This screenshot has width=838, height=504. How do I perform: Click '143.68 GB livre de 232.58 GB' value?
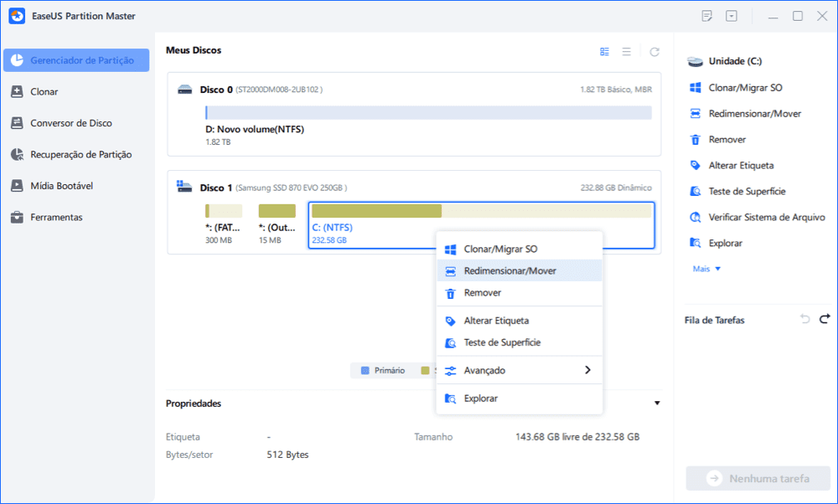(x=577, y=437)
